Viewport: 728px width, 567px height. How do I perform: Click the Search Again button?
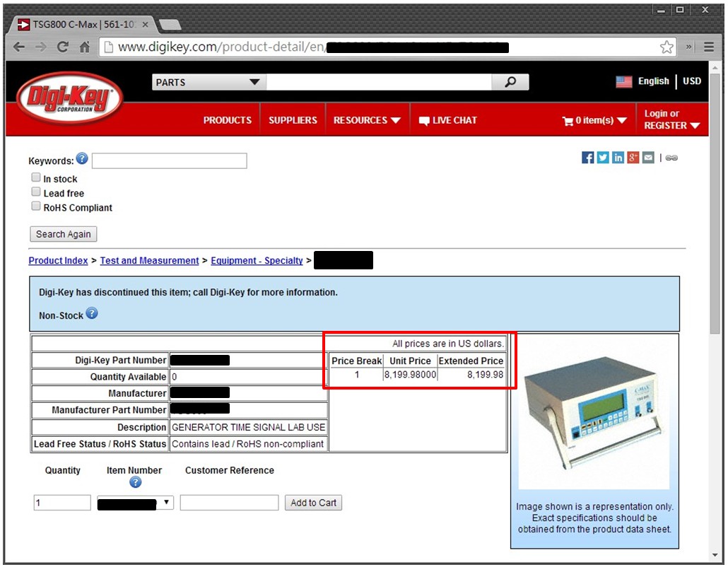click(x=64, y=234)
